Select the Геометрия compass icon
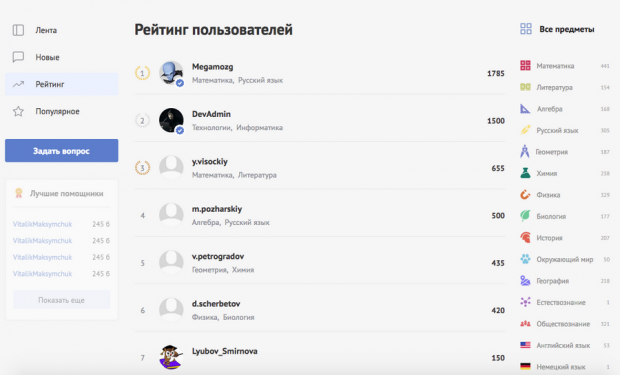 coord(525,151)
